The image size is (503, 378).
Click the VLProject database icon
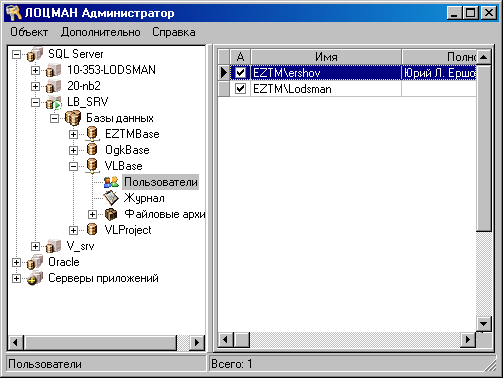click(x=92, y=230)
